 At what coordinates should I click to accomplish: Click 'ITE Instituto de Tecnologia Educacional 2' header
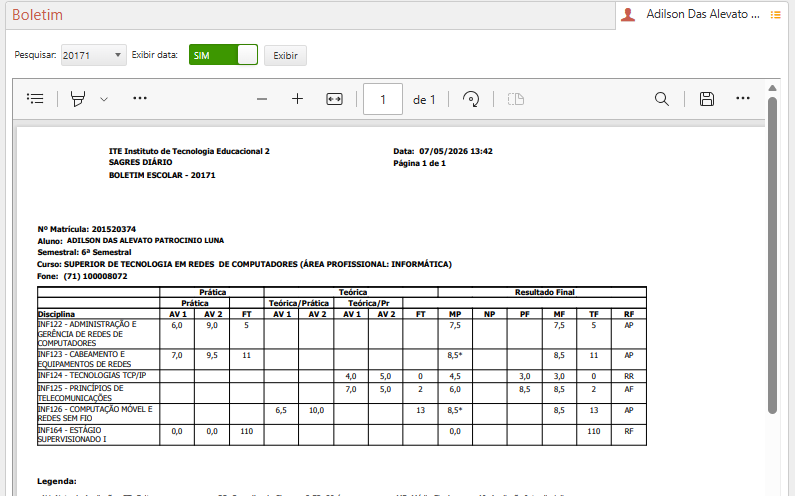pyautogui.click(x=189, y=151)
